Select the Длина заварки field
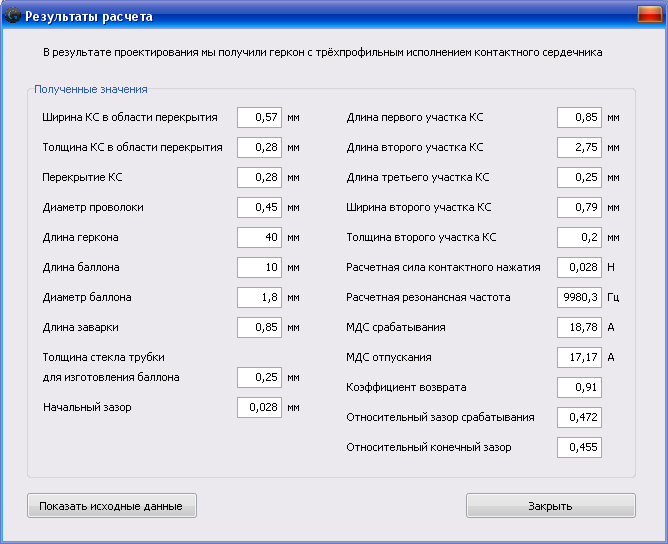The height and width of the screenshot is (544, 668). click(259, 328)
